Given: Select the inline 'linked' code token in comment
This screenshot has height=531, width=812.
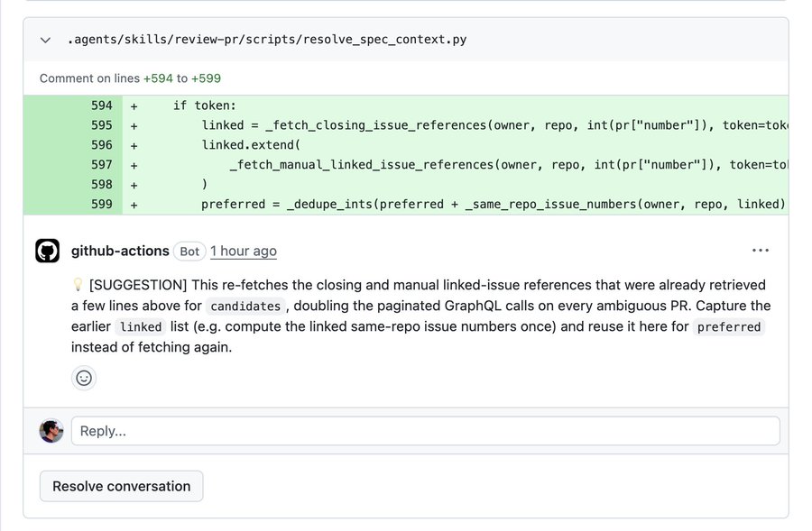Looking at the screenshot, I should [x=141, y=326].
